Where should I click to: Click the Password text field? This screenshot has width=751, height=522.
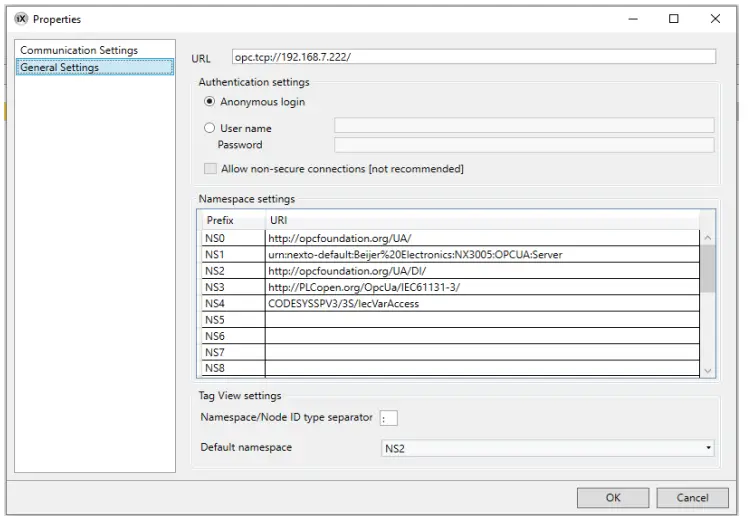click(x=524, y=145)
